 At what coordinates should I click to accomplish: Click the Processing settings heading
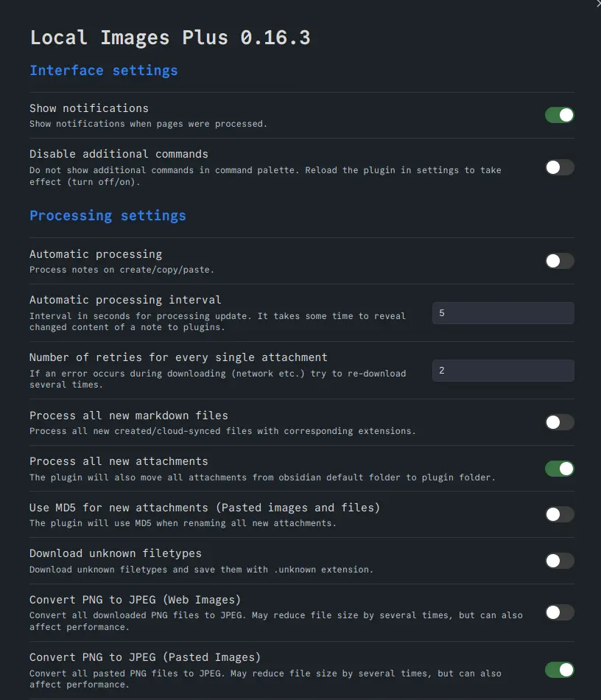coord(108,216)
